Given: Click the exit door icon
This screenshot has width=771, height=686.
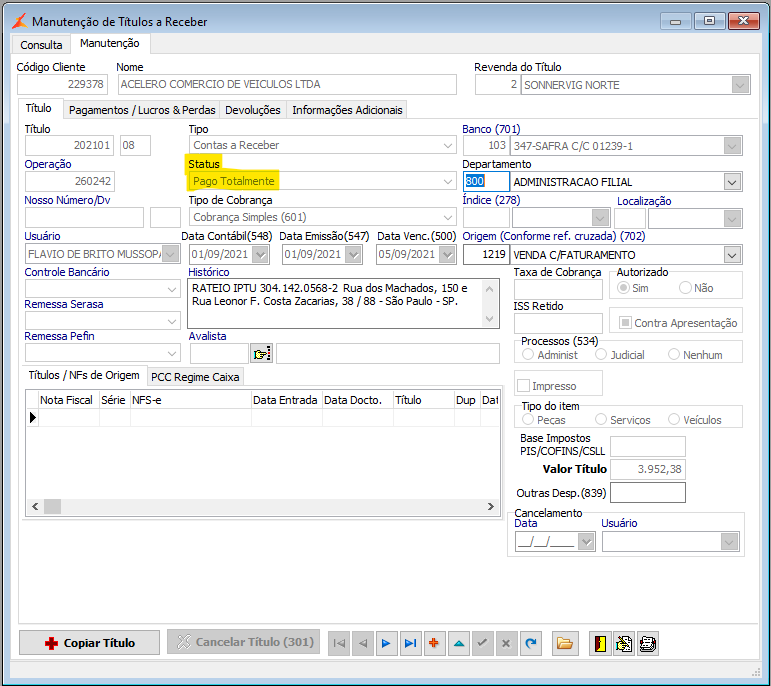Looking at the screenshot, I should click(x=600, y=643).
